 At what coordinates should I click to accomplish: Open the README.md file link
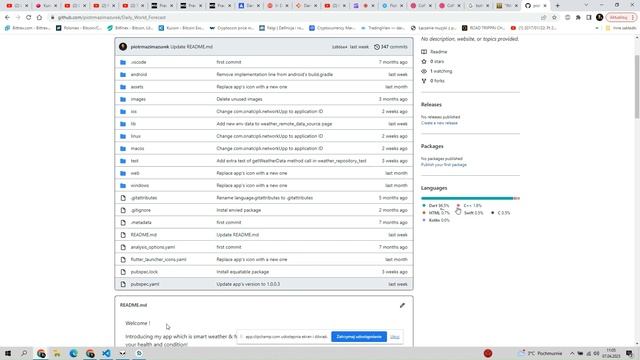coord(144,235)
